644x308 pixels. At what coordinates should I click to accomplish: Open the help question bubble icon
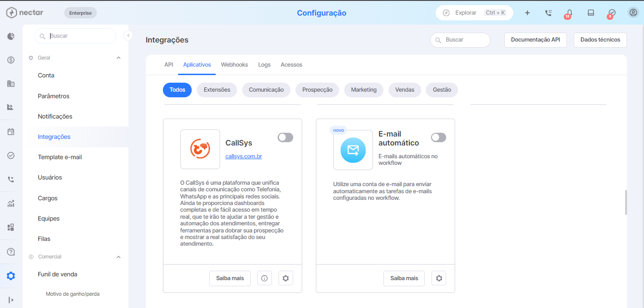pyautogui.click(x=11, y=252)
